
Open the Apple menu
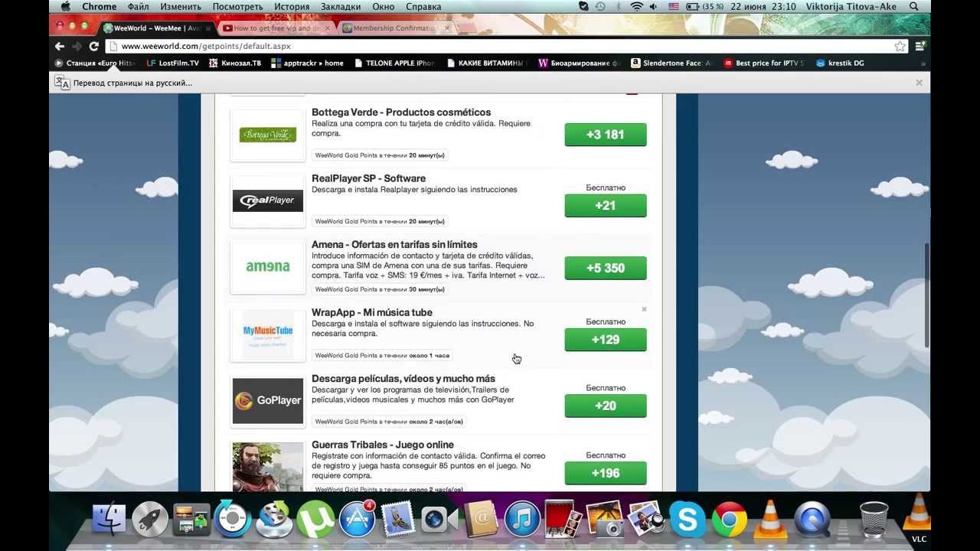pos(66,7)
